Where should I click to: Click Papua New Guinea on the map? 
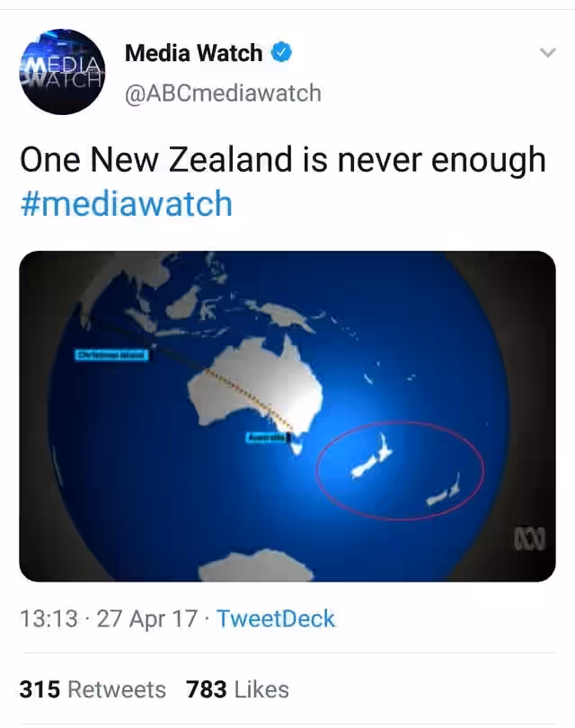[283, 315]
